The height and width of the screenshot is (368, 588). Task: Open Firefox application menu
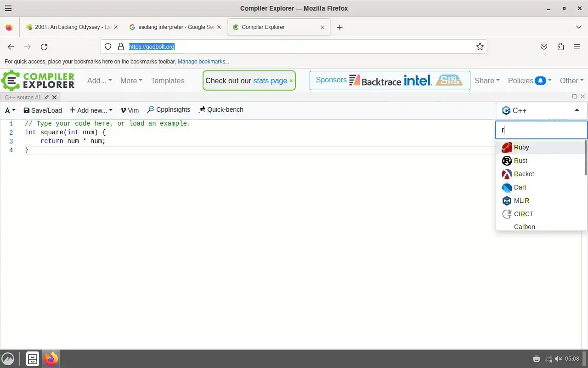577,46
